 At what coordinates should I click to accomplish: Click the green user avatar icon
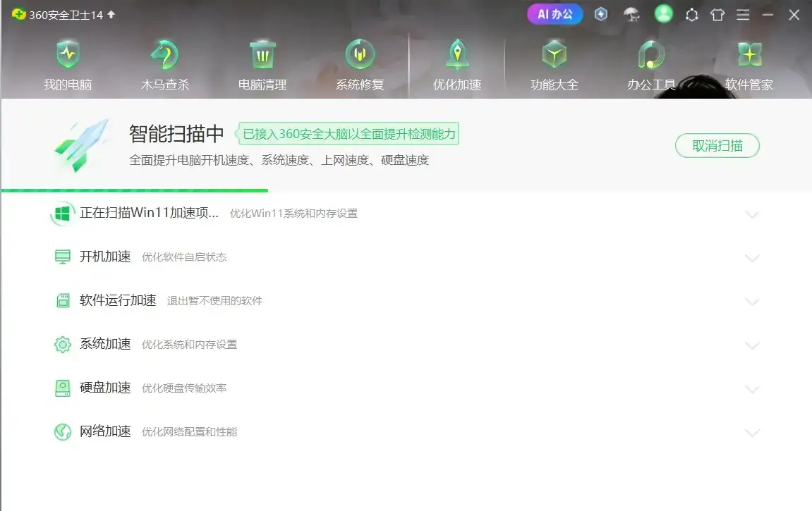click(x=663, y=14)
